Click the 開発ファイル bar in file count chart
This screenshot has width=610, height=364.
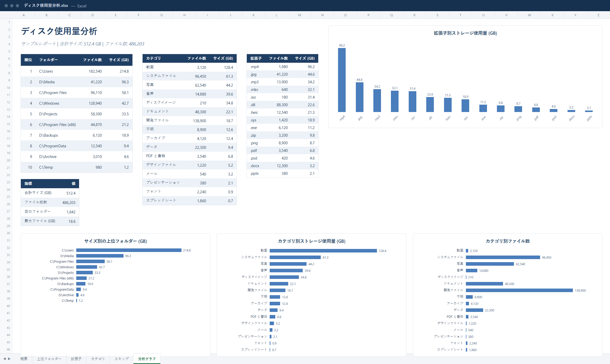519,290
